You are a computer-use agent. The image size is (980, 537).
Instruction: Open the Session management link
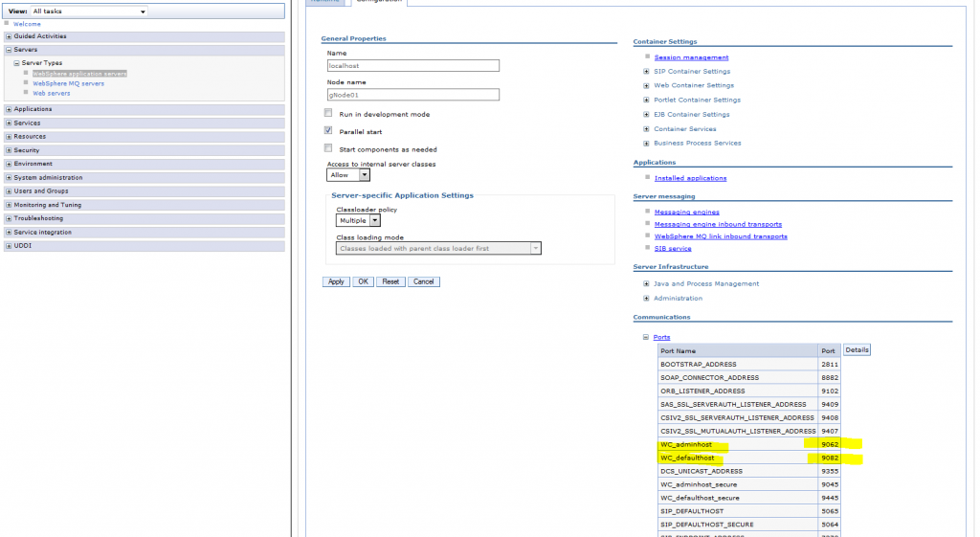click(x=691, y=57)
